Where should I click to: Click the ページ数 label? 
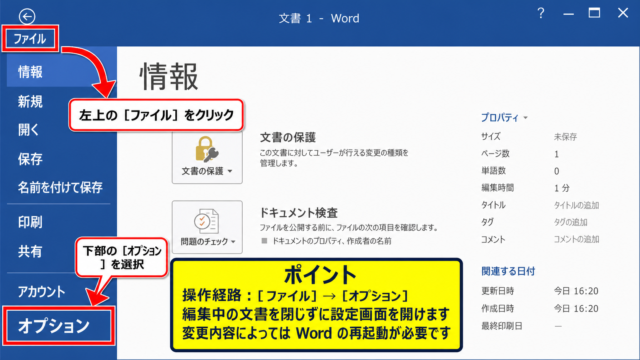point(495,153)
